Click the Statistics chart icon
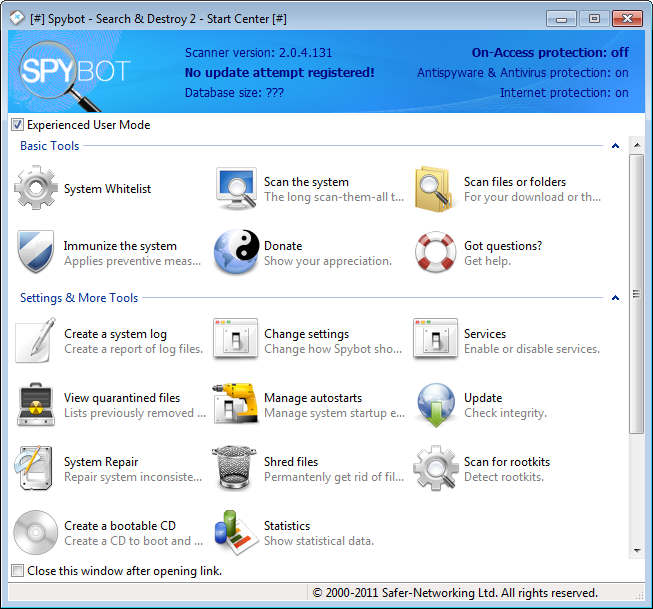This screenshot has width=653, height=609. tap(236, 532)
